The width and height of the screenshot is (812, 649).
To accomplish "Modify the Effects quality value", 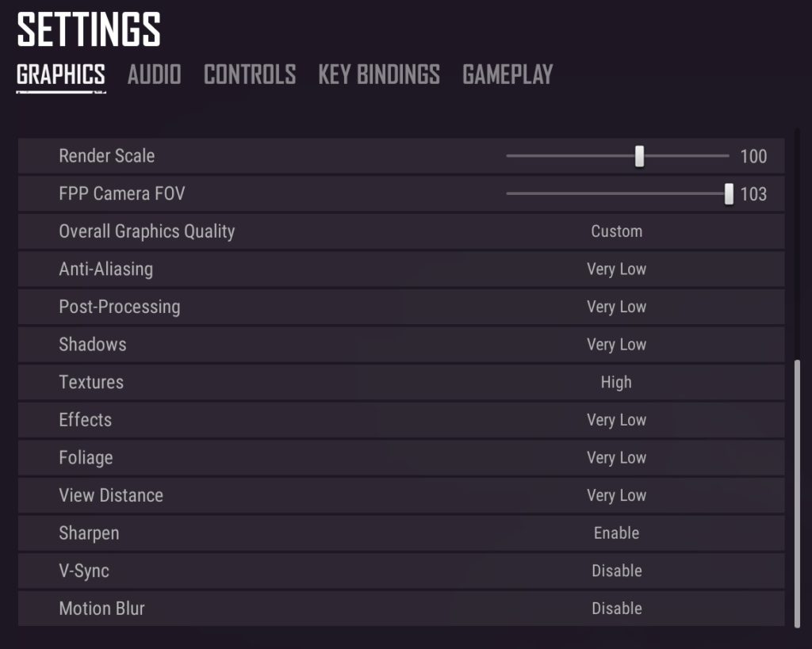I will [x=616, y=420].
